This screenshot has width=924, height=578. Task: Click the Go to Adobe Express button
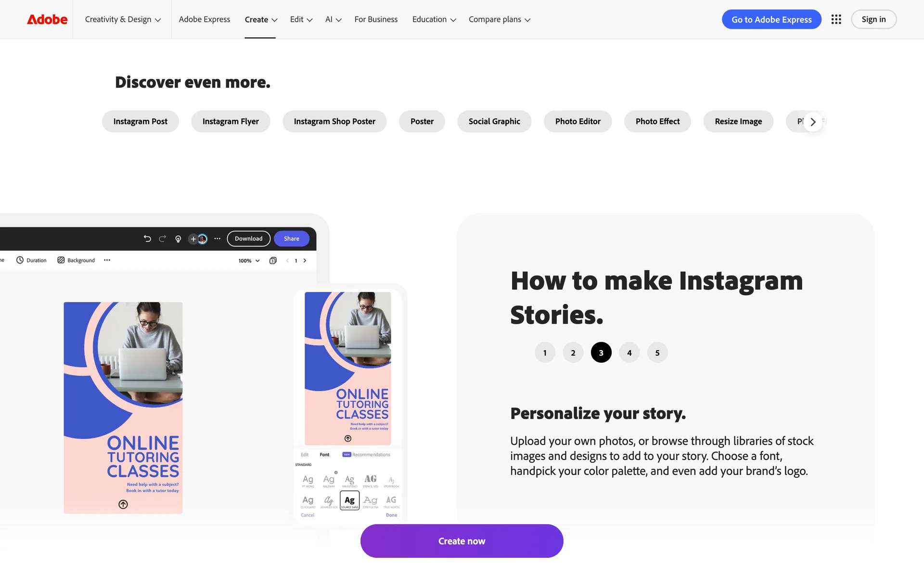[771, 19]
